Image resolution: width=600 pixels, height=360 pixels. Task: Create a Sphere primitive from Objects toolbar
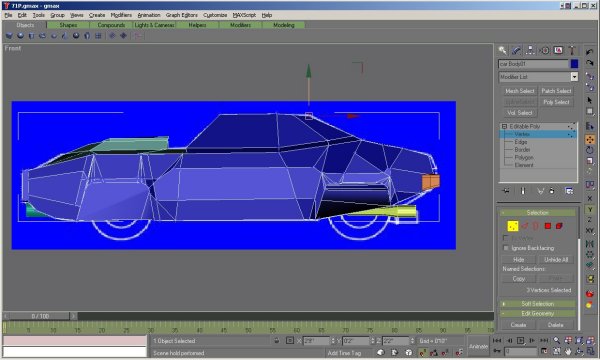click(20, 36)
